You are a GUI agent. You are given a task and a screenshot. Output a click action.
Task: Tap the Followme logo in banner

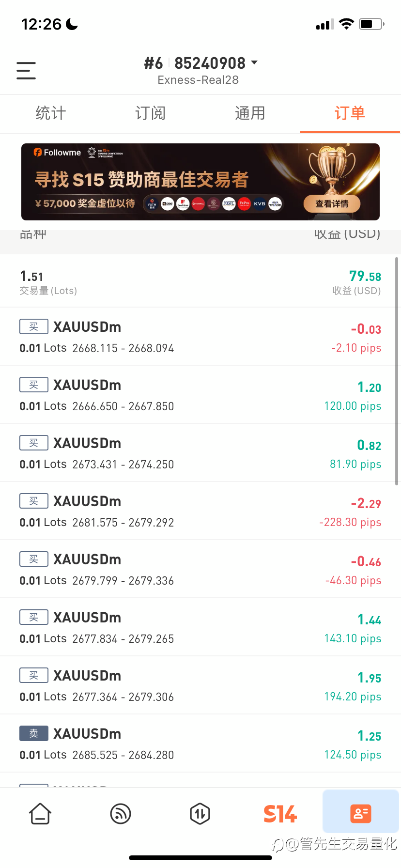57,153
